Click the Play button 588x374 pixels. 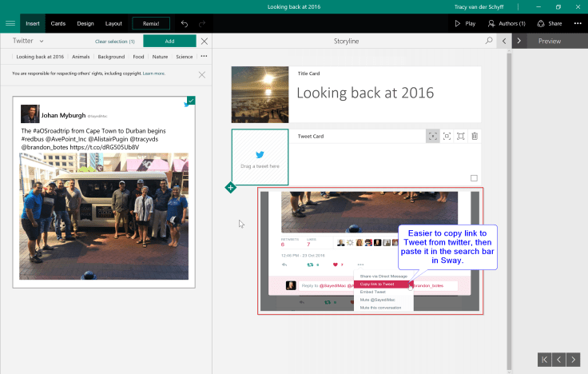tap(465, 24)
